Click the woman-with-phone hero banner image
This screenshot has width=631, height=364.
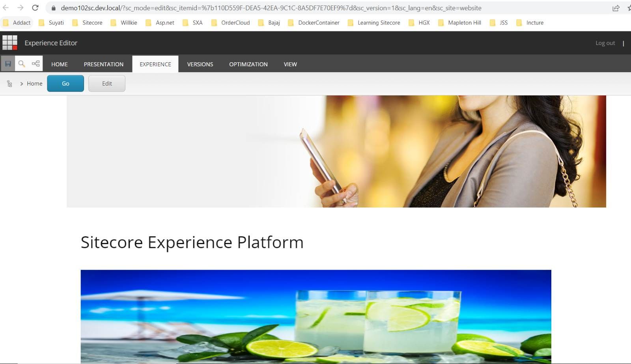336,151
